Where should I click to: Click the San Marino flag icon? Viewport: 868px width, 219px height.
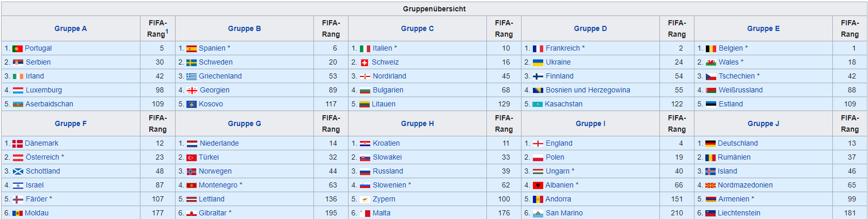coord(538,213)
